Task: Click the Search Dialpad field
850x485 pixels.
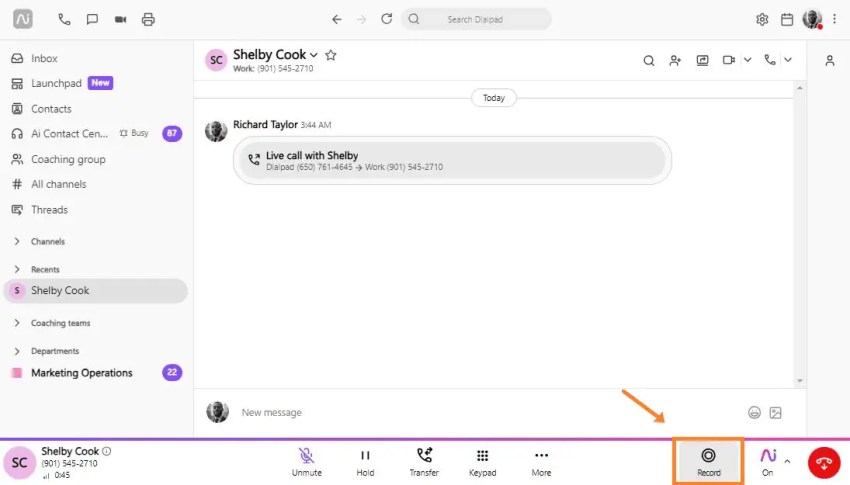Action: (476, 20)
